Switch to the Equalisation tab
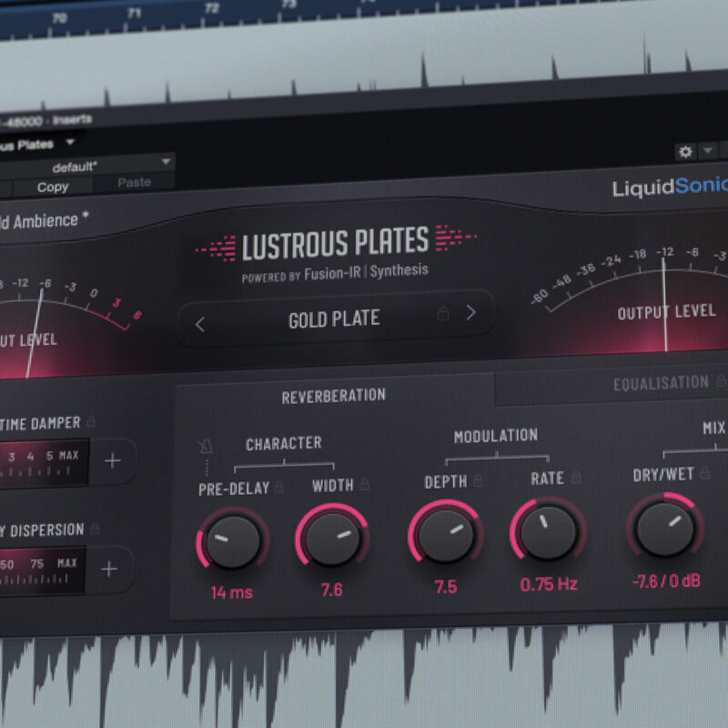This screenshot has width=728, height=728. (661, 383)
